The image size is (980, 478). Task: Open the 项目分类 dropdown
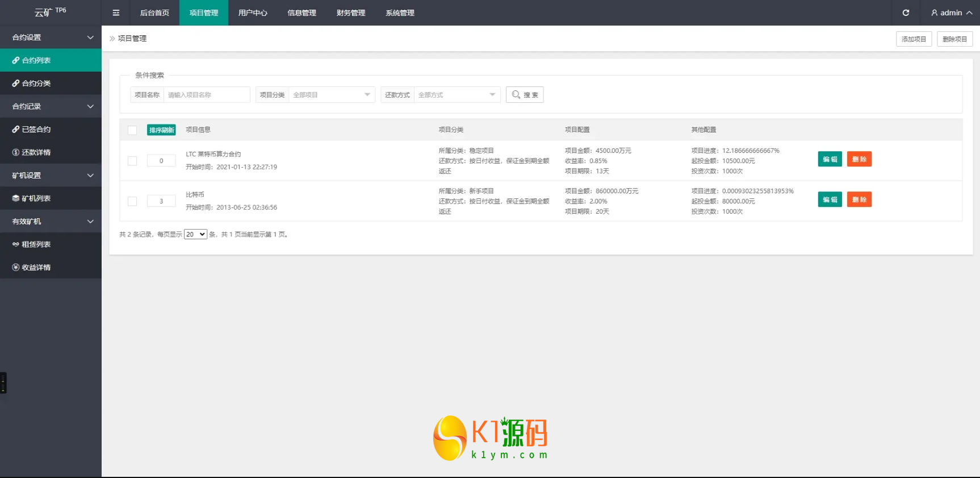(332, 95)
